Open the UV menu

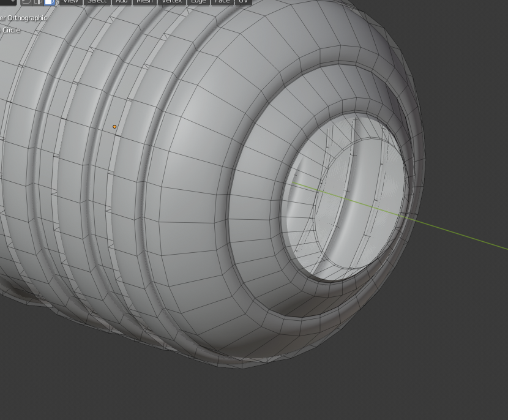click(244, 2)
